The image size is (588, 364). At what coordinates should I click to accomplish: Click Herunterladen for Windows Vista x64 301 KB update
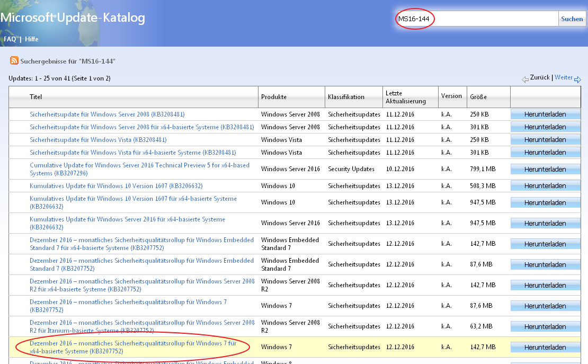pos(545,153)
